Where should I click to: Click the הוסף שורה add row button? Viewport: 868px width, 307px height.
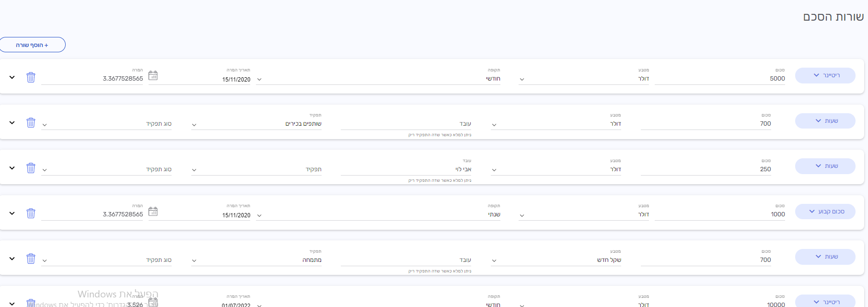(32, 45)
